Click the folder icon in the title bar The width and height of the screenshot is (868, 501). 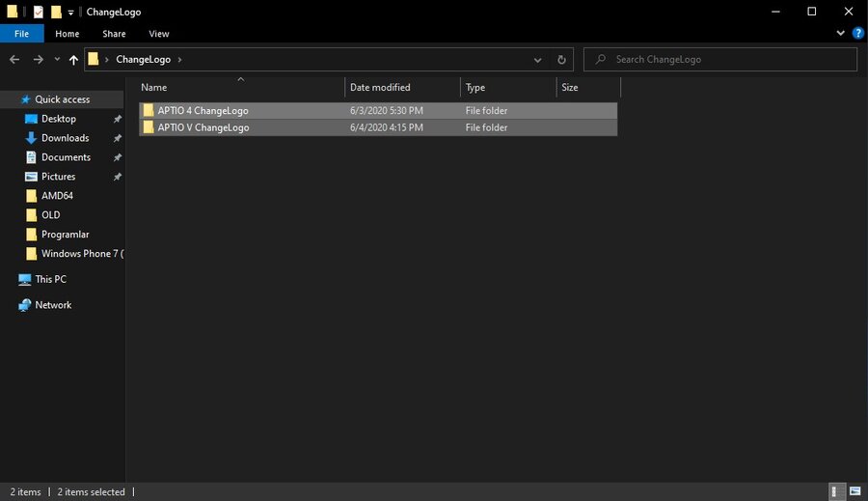(x=13, y=12)
